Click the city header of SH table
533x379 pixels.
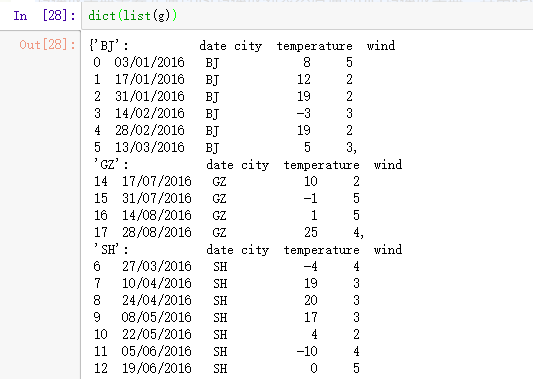coord(255,250)
